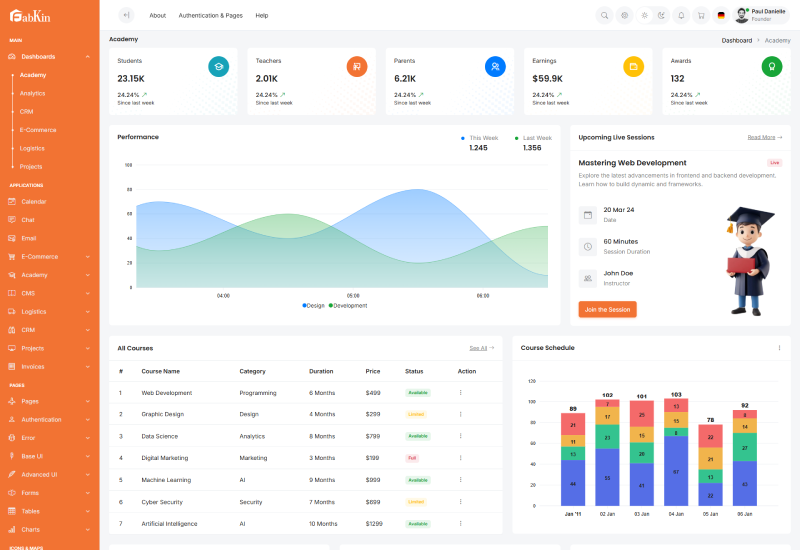Open the search icon in header
The height and width of the screenshot is (550, 800).
(604, 15)
